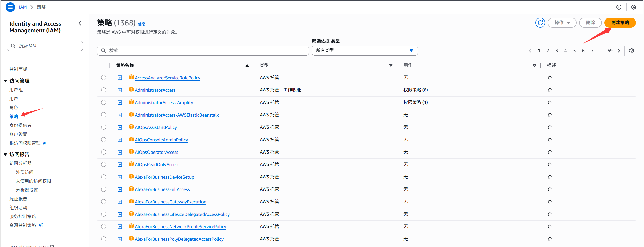Click the hexagon settings icon in top-right corner
The width and height of the screenshot is (644, 247).
pyautogui.click(x=634, y=7)
